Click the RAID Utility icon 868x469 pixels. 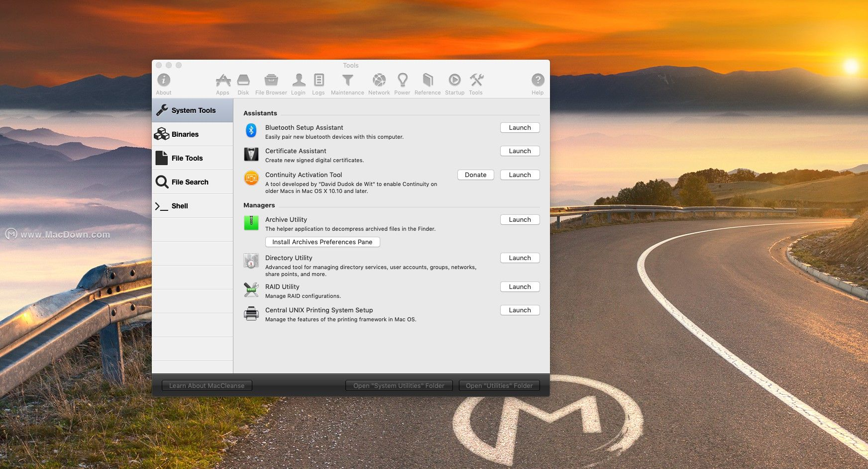click(251, 290)
